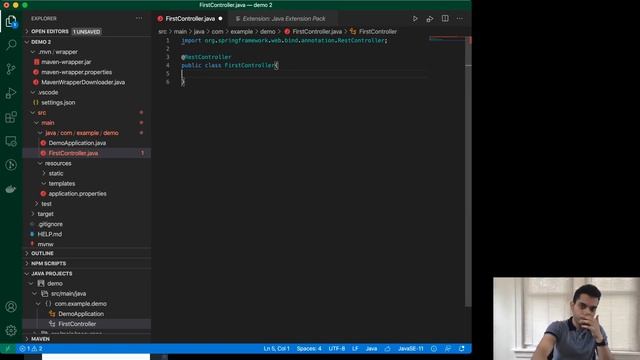Open the .gitignore file
This screenshot has height=360, width=640.
[x=50, y=224]
